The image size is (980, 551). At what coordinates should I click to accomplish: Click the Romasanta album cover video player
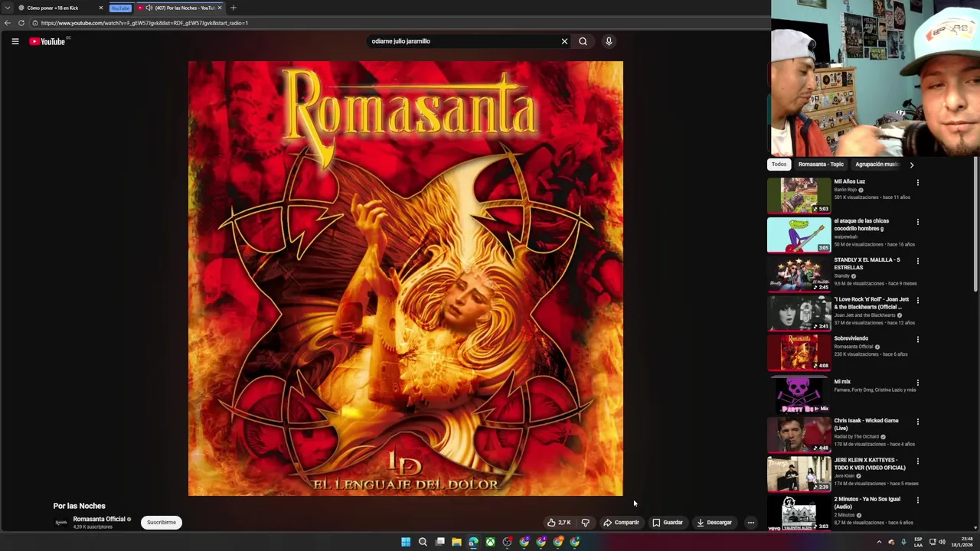point(406,279)
